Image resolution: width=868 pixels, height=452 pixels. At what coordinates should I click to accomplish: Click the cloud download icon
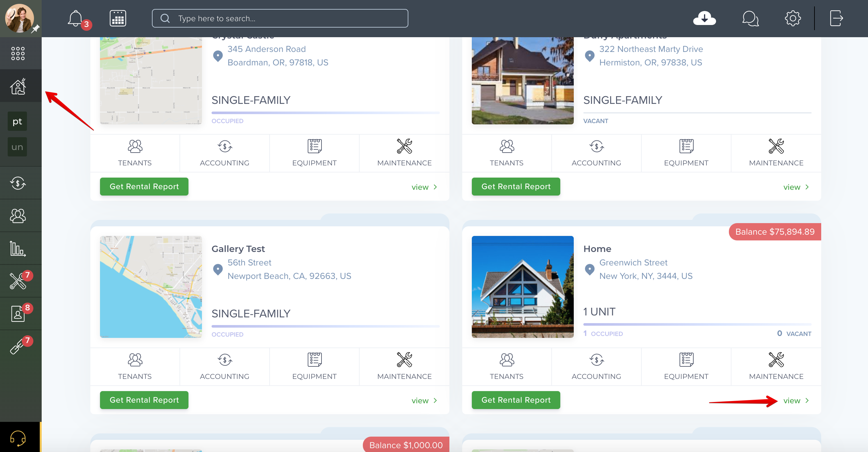click(704, 18)
